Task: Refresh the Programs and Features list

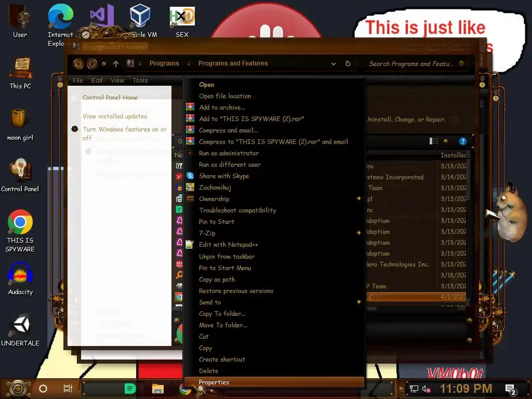Action: tap(348, 63)
